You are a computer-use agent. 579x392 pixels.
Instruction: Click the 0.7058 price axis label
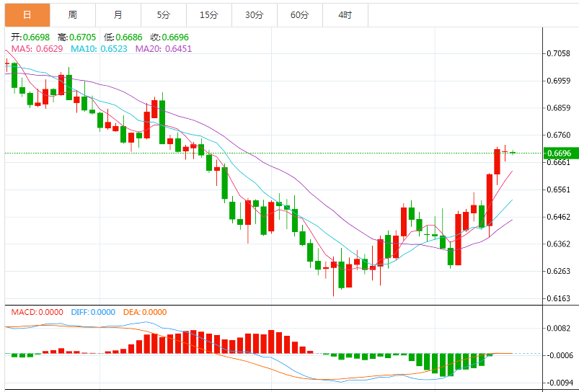point(558,53)
